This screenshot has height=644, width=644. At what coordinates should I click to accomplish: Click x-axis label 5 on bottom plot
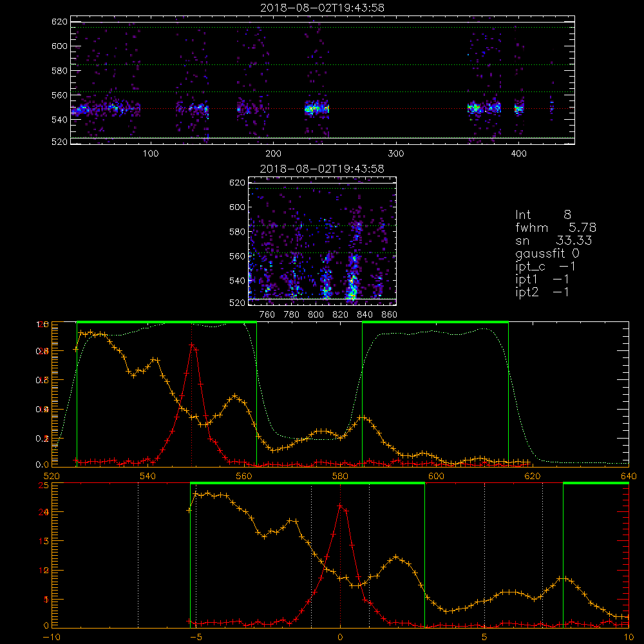(485, 637)
